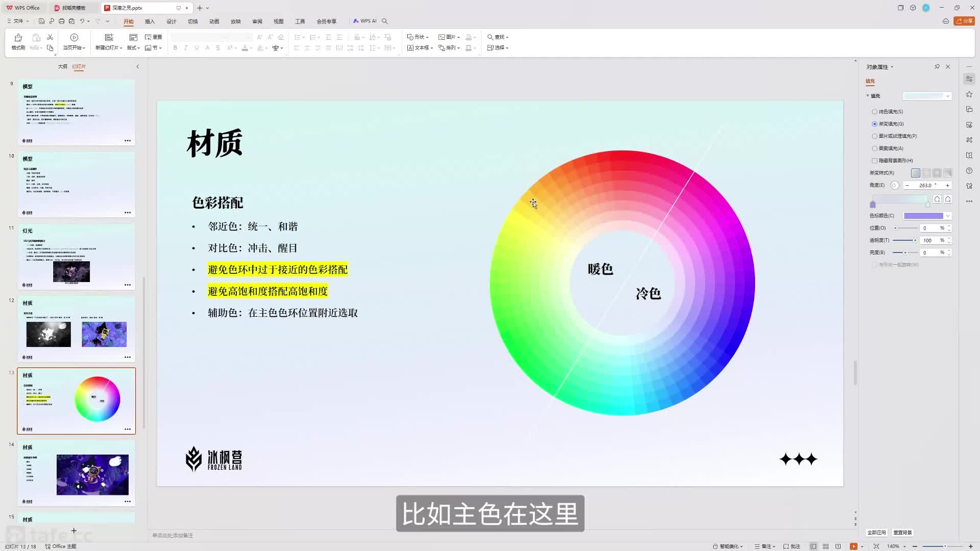The height and width of the screenshot is (551, 980).
Task: Click the 分享 share button
Action: (964, 21)
